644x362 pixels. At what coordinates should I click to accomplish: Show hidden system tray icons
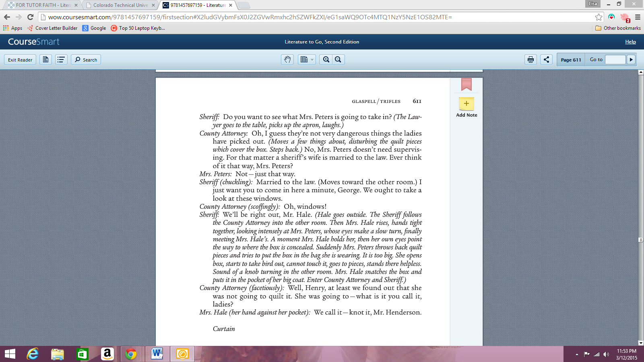(x=577, y=354)
